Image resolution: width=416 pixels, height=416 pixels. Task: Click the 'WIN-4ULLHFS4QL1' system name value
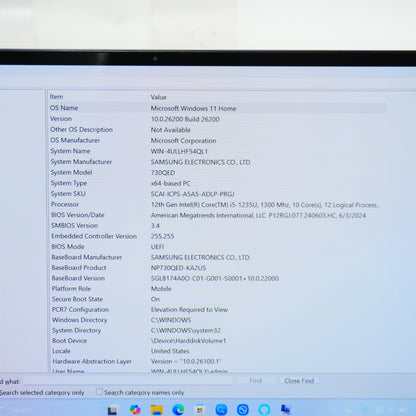[179, 151]
